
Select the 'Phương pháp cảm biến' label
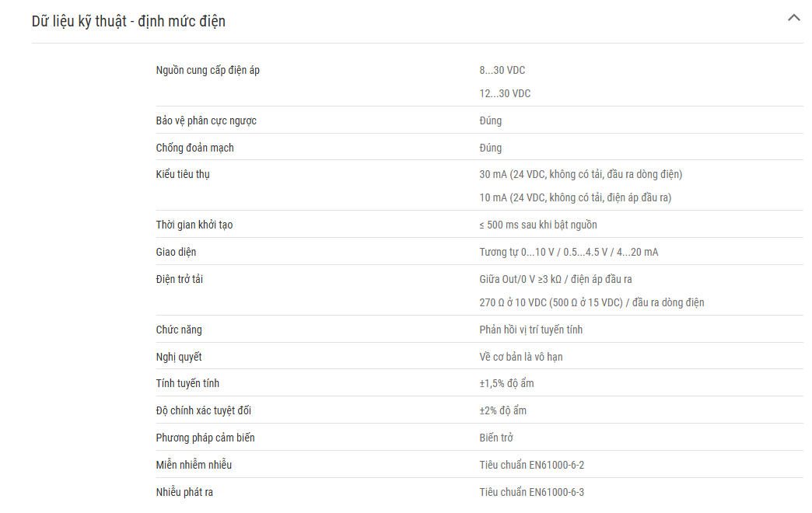coord(205,438)
